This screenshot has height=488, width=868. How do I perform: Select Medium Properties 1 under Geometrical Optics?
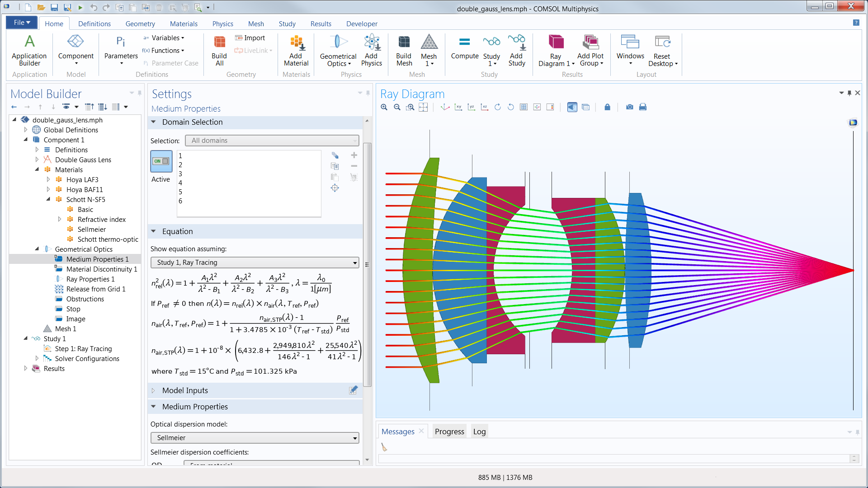[98, 259]
